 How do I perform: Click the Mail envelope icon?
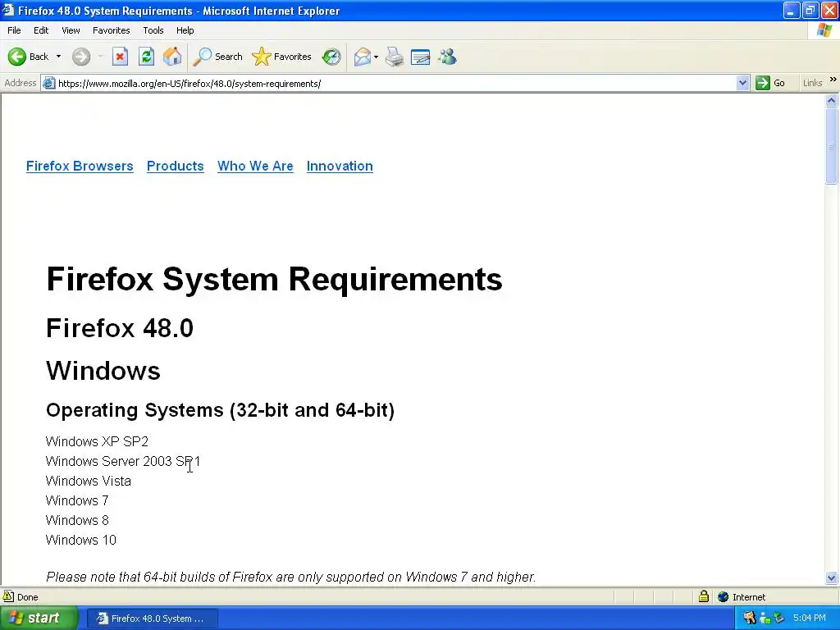(363, 57)
